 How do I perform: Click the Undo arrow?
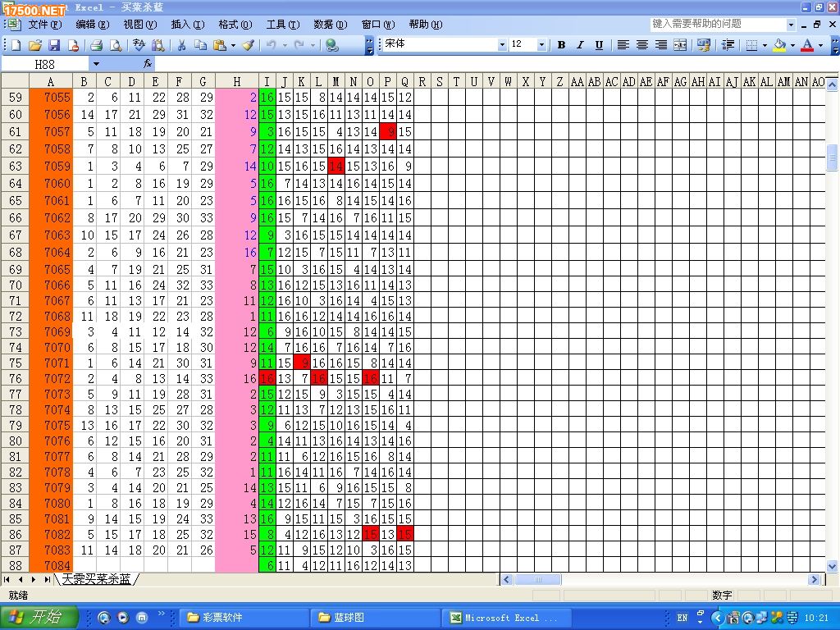click(271, 46)
